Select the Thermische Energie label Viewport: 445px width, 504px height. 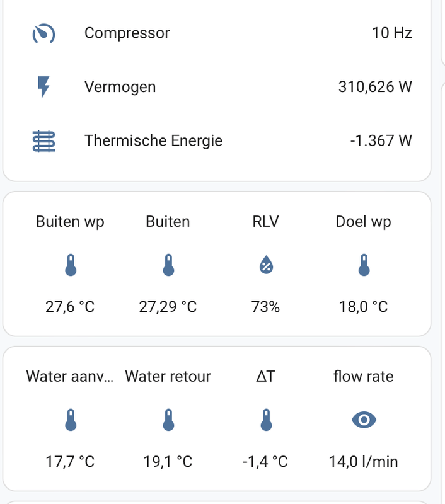pos(153,140)
